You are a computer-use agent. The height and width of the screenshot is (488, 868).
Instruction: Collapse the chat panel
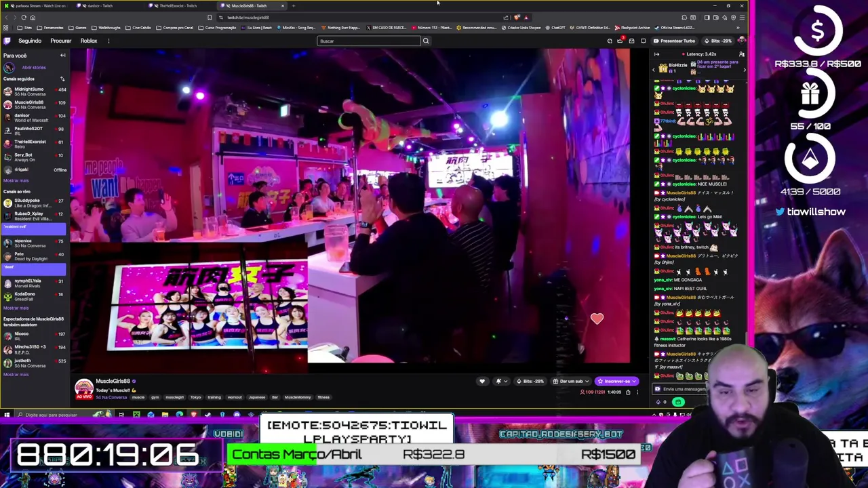click(656, 54)
